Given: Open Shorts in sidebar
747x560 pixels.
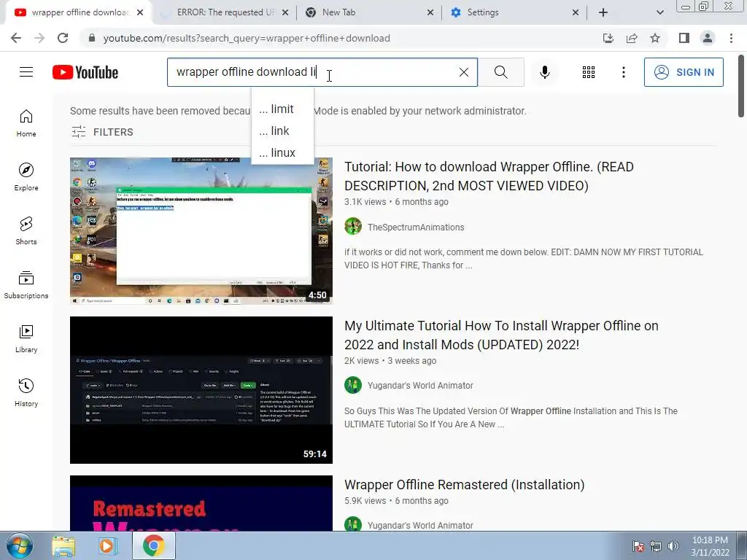Looking at the screenshot, I should [26, 231].
